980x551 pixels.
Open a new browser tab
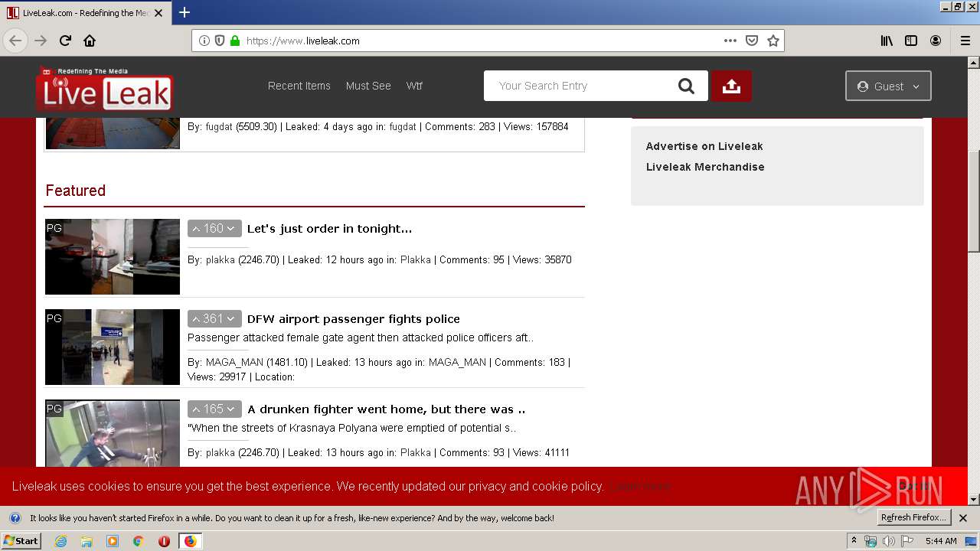pos(185,12)
